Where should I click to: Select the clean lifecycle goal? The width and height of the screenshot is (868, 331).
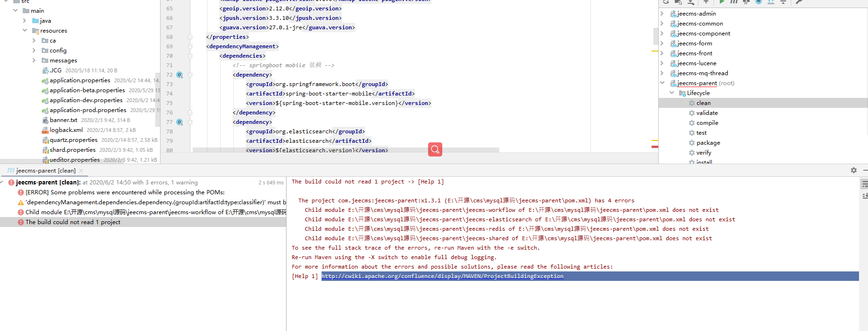tap(703, 103)
